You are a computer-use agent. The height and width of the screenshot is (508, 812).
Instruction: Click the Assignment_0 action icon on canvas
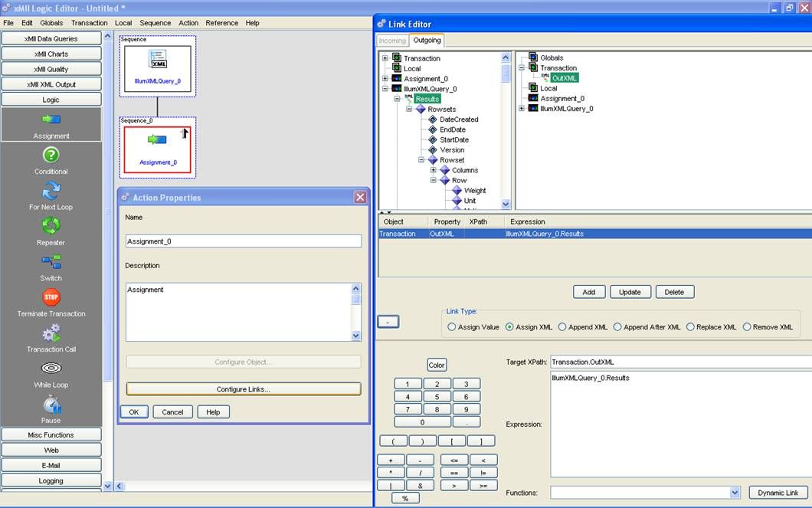point(157,139)
